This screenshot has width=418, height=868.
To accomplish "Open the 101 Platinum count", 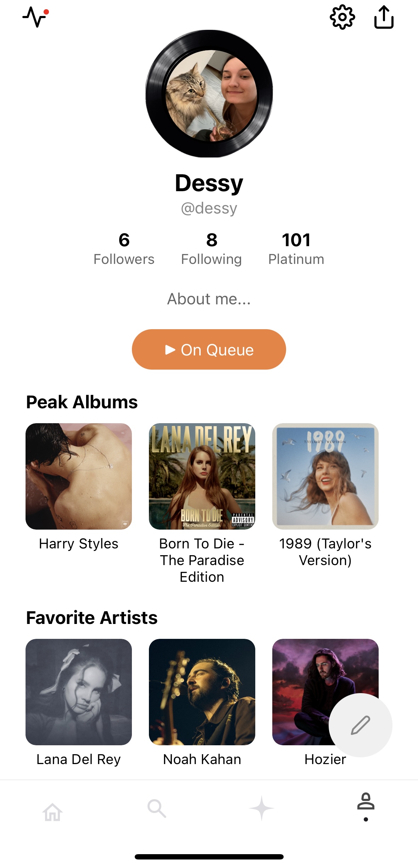I will [296, 249].
